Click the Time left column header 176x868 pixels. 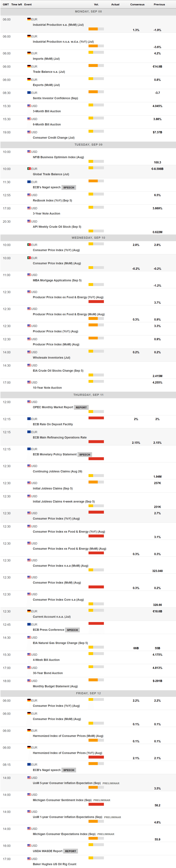tap(16, 4)
